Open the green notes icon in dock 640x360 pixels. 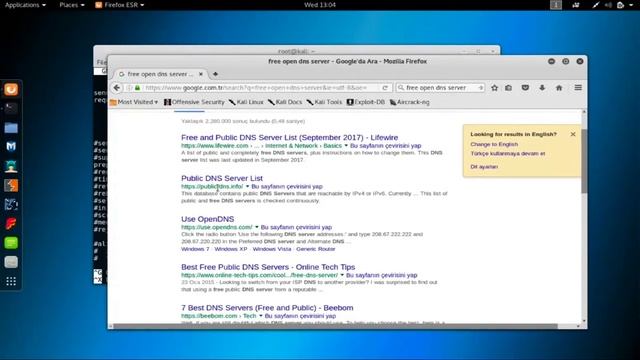click(11, 243)
